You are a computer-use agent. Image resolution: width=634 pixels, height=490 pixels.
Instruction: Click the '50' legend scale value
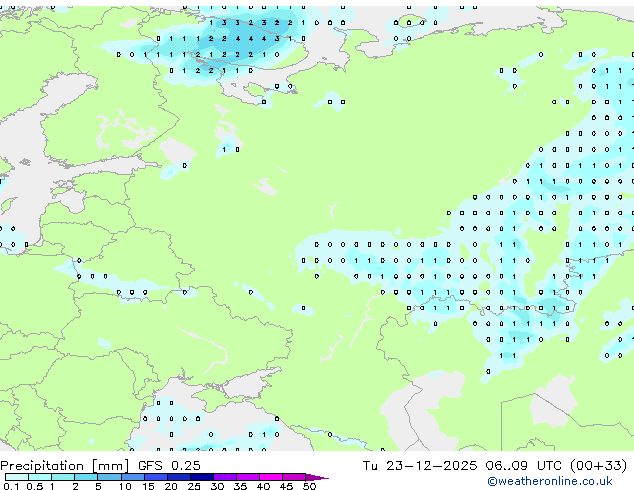(x=309, y=486)
